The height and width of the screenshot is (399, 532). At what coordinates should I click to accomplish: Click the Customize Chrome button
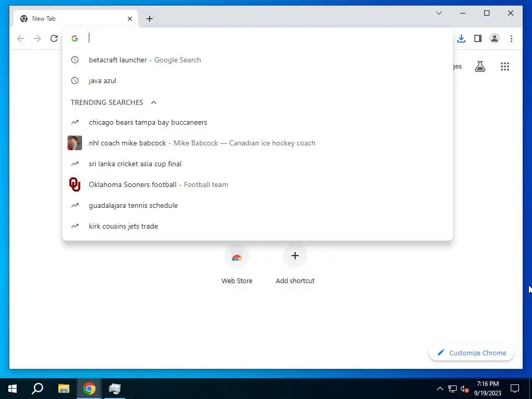pos(472,353)
